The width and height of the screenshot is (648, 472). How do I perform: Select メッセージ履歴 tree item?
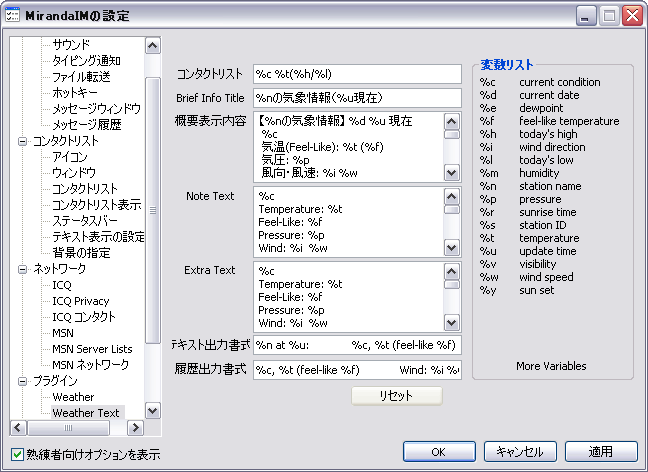87,125
